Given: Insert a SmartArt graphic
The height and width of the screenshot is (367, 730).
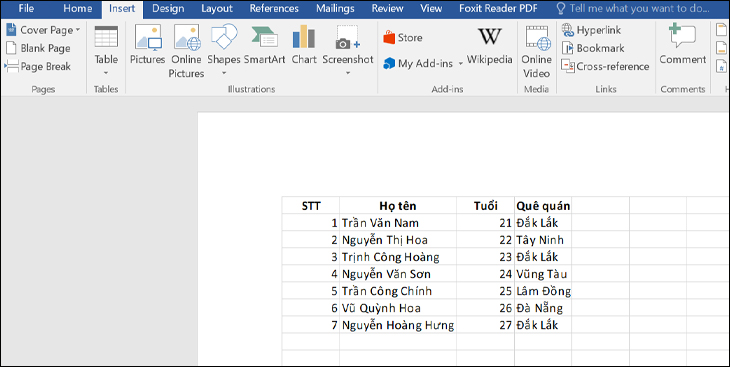Looking at the screenshot, I should coord(264,45).
